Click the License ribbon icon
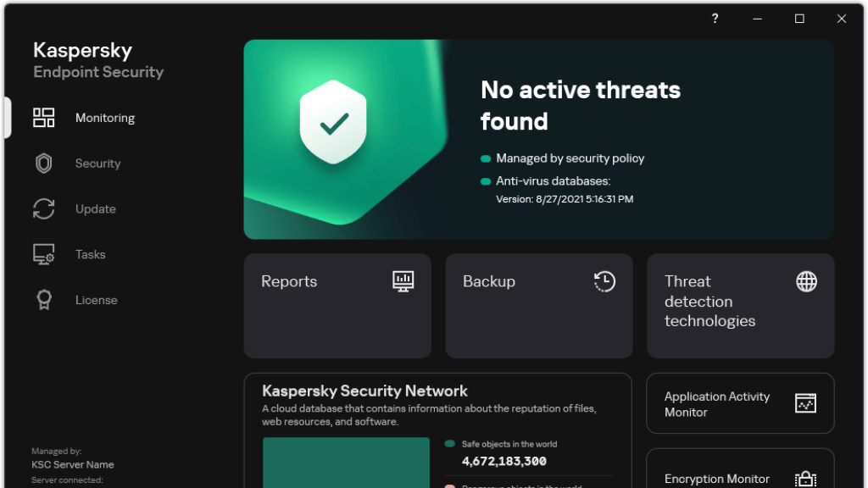The height and width of the screenshot is (488, 868). tap(44, 300)
